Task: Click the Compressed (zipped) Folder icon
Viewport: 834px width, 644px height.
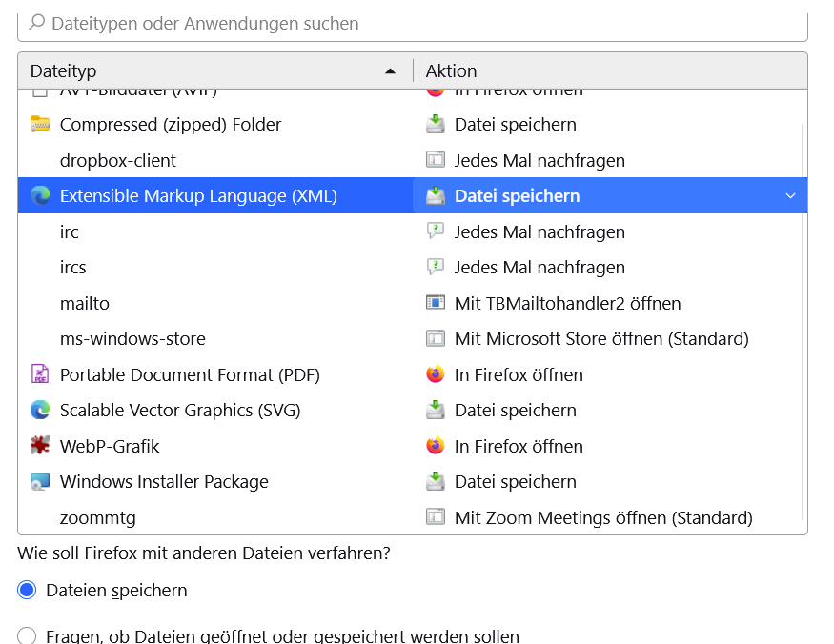Action: (40, 125)
